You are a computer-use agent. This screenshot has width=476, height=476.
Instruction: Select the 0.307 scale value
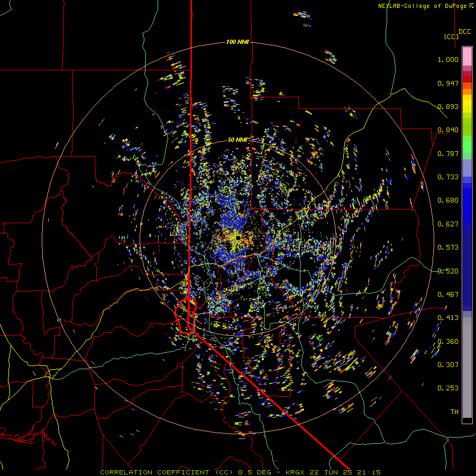448,365
